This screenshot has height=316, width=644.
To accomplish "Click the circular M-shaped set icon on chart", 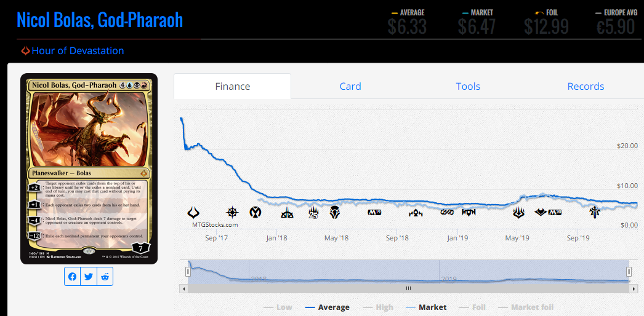I will pyautogui.click(x=256, y=212).
